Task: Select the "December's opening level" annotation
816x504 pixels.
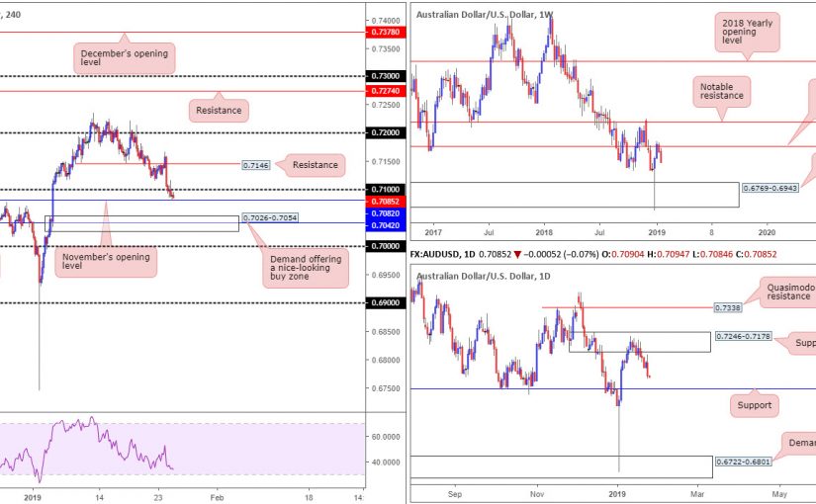Action: (125, 57)
